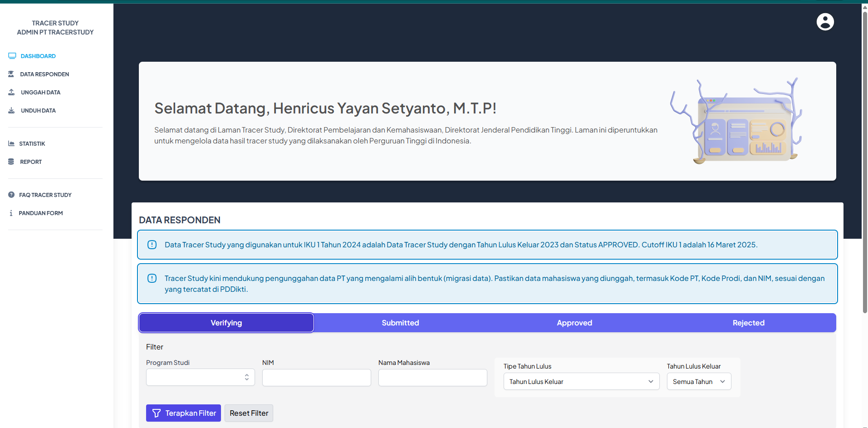The height and width of the screenshot is (428, 868).
Task: Click the Unduh Data download icon
Action: click(12, 110)
